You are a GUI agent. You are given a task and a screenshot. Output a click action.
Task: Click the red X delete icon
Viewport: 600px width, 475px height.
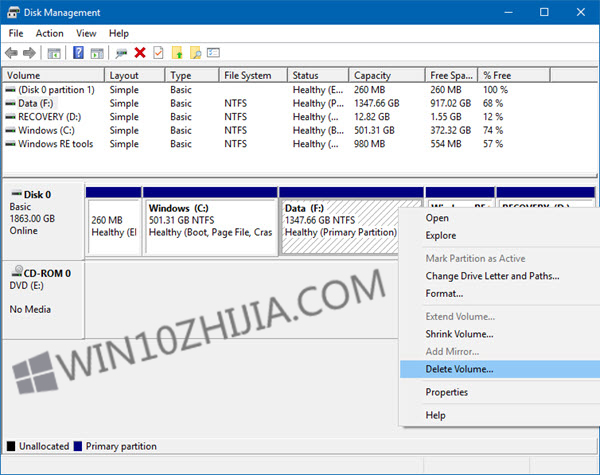[x=140, y=52]
